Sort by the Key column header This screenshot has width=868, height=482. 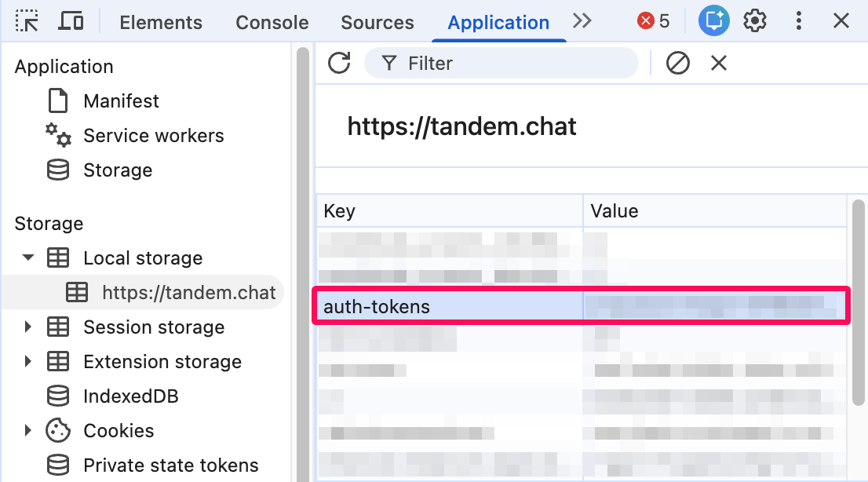click(x=450, y=210)
